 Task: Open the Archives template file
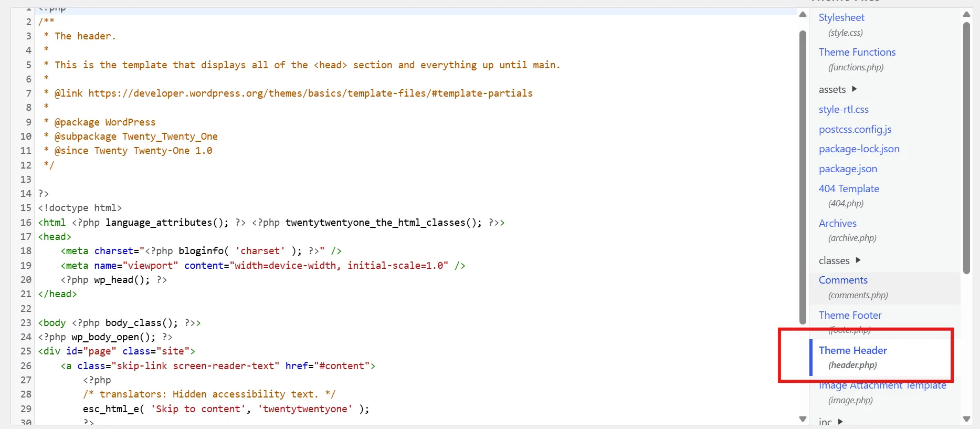[x=838, y=223]
